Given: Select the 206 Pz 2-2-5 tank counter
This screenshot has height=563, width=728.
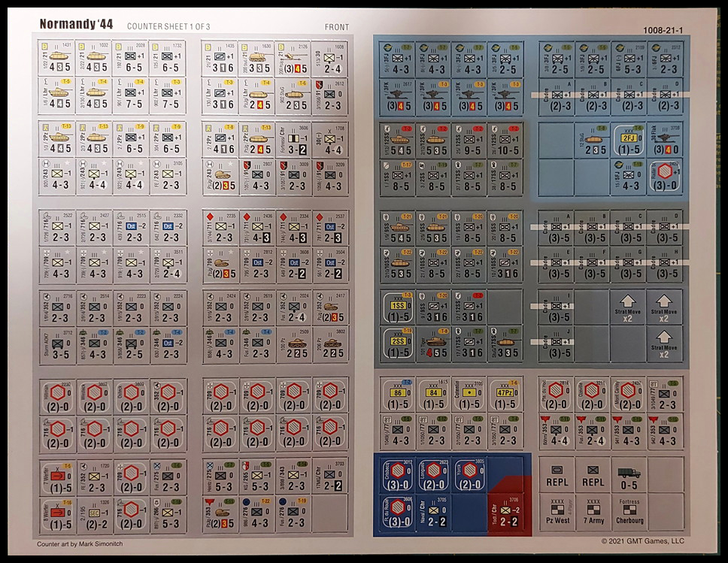Looking at the screenshot, I should click(330, 344).
